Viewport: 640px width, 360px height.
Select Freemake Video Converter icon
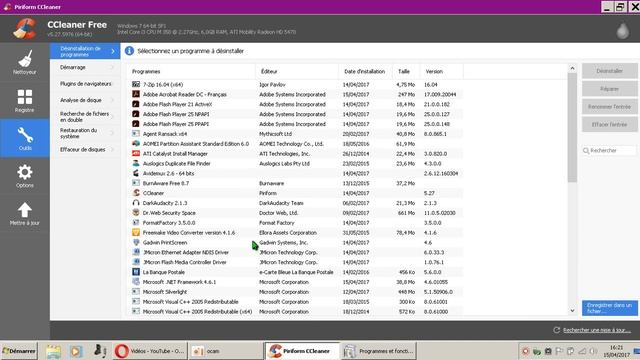[x=136, y=232]
